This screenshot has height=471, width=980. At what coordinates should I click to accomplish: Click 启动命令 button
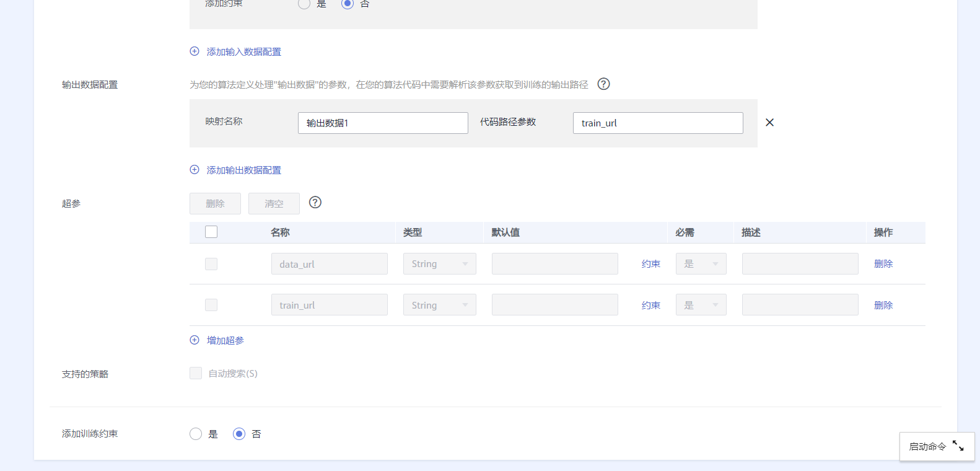tap(937, 447)
